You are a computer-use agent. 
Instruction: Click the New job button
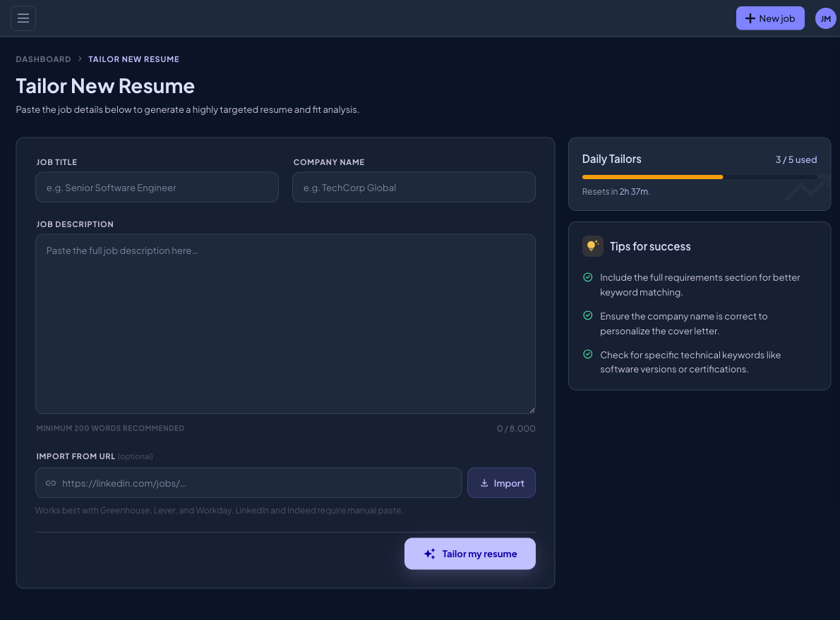pos(770,18)
